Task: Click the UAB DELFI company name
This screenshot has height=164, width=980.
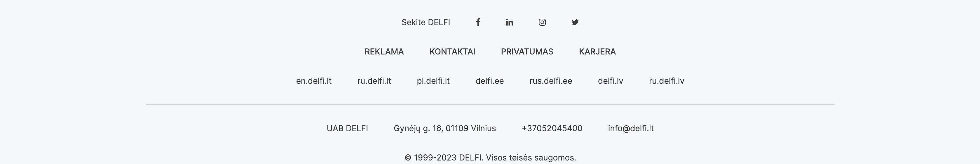Action: pyautogui.click(x=347, y=128)
